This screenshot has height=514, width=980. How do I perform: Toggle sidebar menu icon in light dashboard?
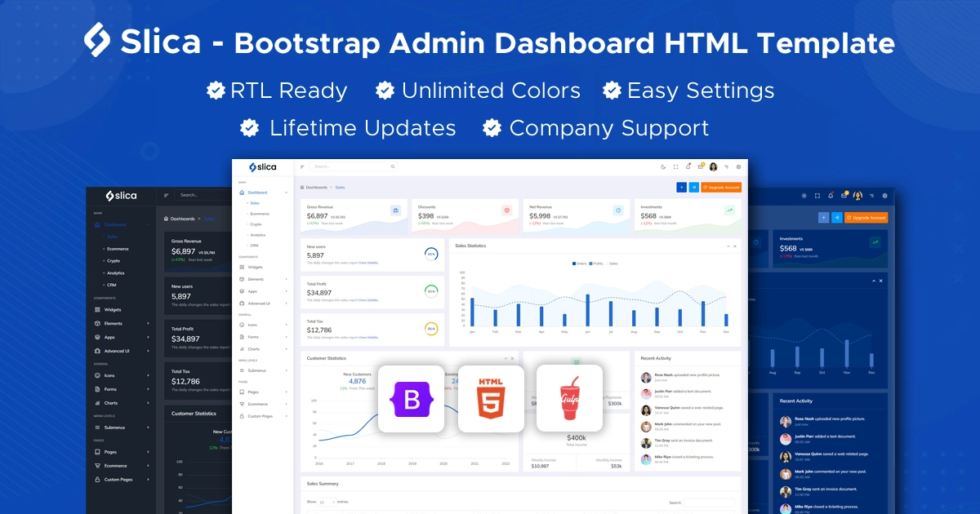pyautogui.click(x=302, y=166)
